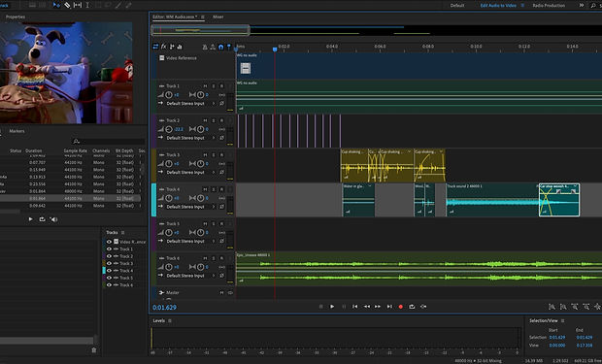Click the EQ view icon
The width and height of the screenshot is (602, 364).
[180, 47]
